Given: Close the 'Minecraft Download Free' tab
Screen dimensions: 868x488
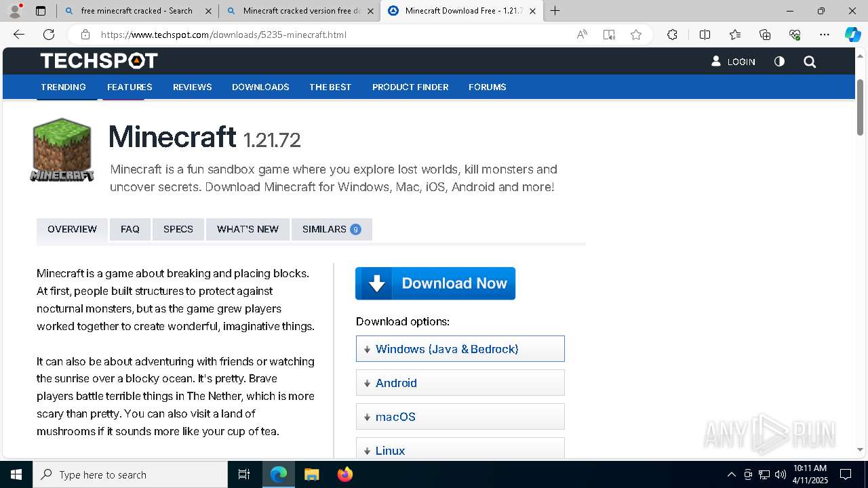Looking at the screenshot, I should (532, 11).
